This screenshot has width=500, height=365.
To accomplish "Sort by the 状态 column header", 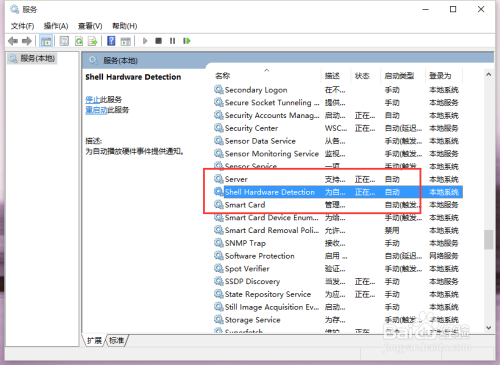I will click(362, 76).
